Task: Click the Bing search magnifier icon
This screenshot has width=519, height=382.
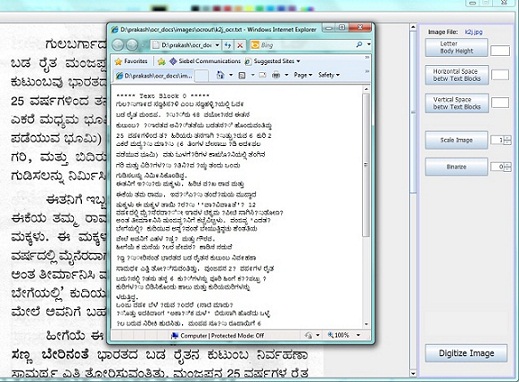Action: click(359, 44)
